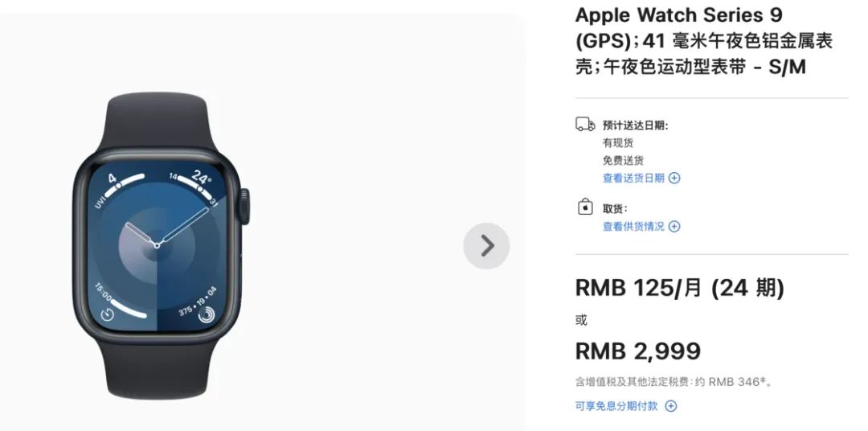This screenshot has width=868, height=431.
Task: Click the RMB 2,999 price text
Action: (x=638, y=351)
